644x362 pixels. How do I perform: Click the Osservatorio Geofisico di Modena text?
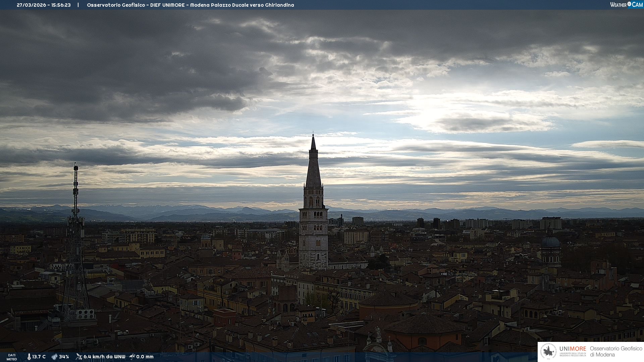pos(616,352)
